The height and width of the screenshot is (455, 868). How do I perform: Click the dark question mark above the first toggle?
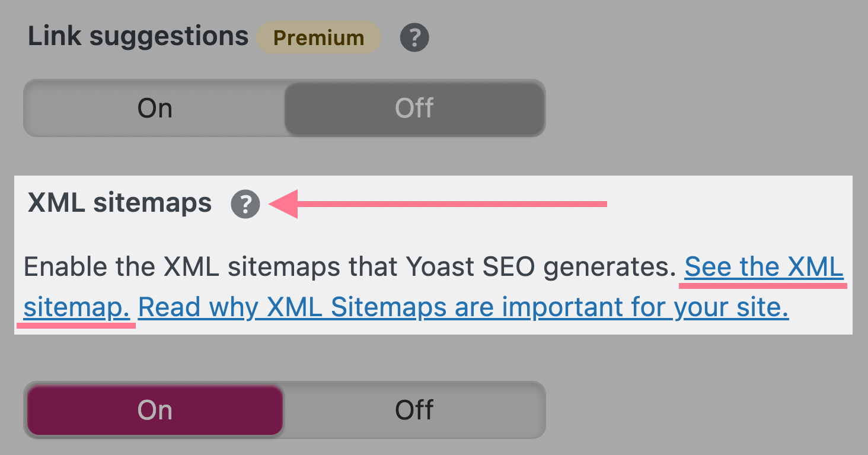(414, 37)
